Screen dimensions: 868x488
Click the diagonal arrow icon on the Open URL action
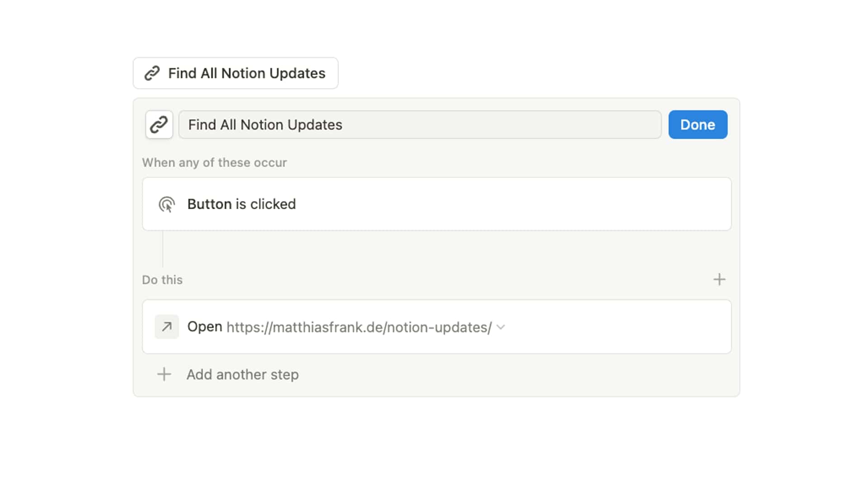[x=167, y=326]
